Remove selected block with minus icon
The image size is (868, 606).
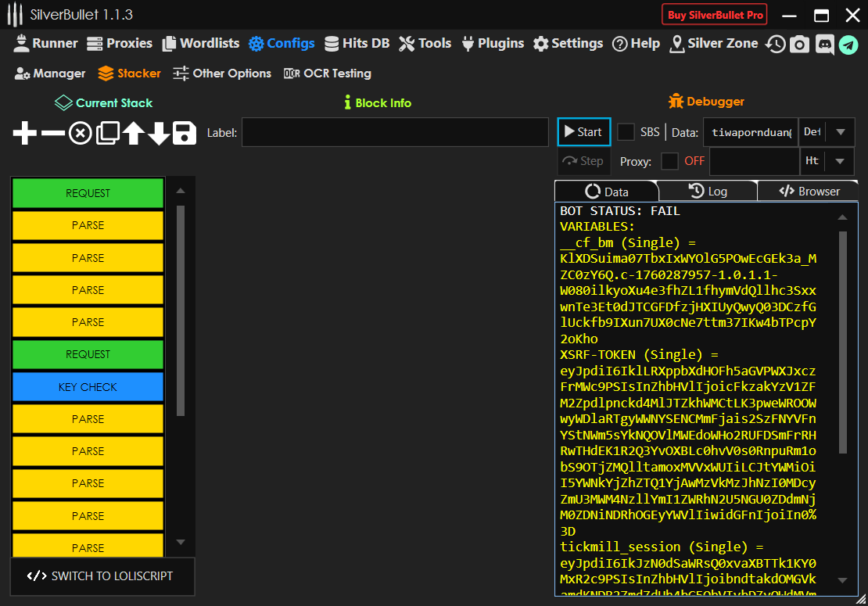(x=52, y=134)
